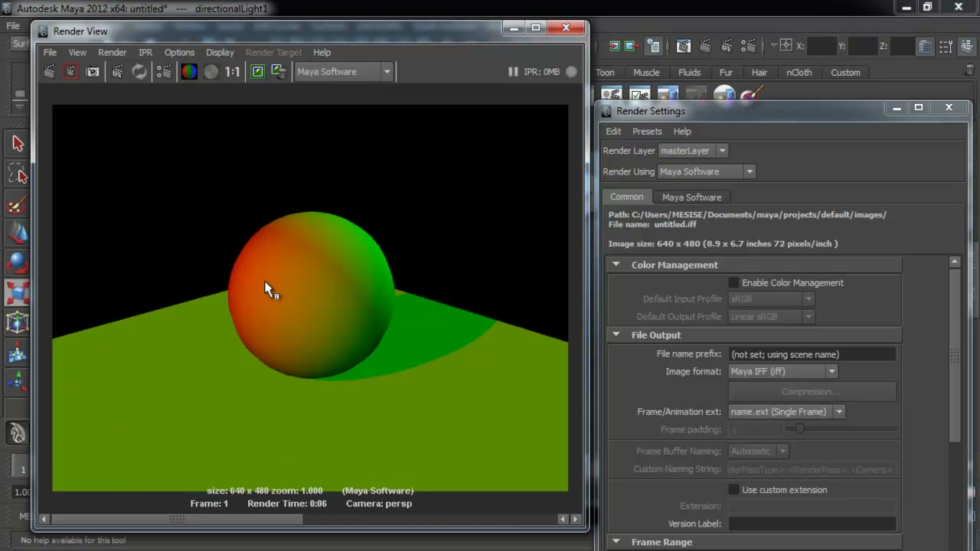Open Render Settings Edit menu
Screen dimensions: 980x551
point(613,131)
